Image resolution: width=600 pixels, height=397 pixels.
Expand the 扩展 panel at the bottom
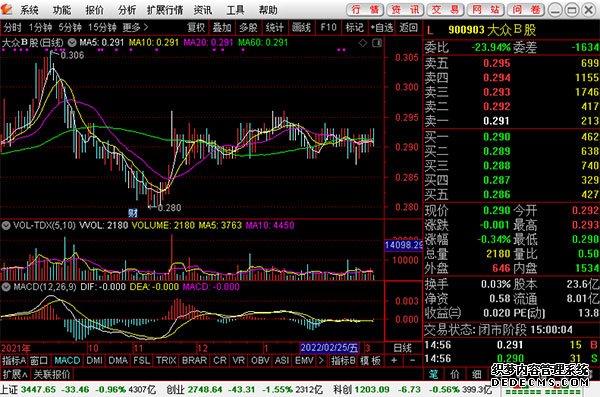15,374
